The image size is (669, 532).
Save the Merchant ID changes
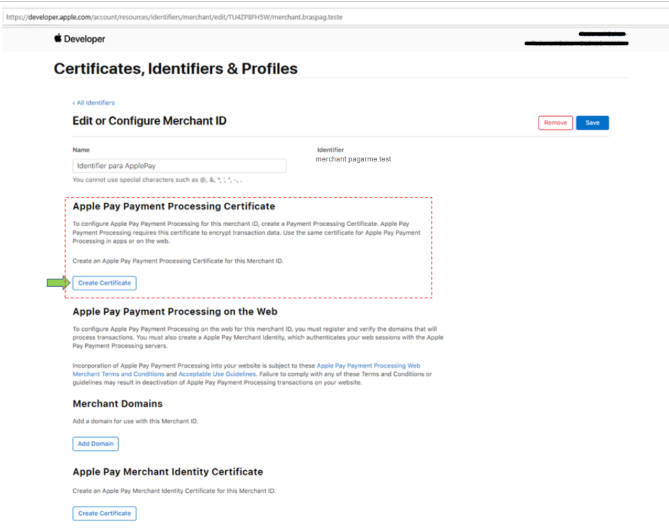point(592,123)
